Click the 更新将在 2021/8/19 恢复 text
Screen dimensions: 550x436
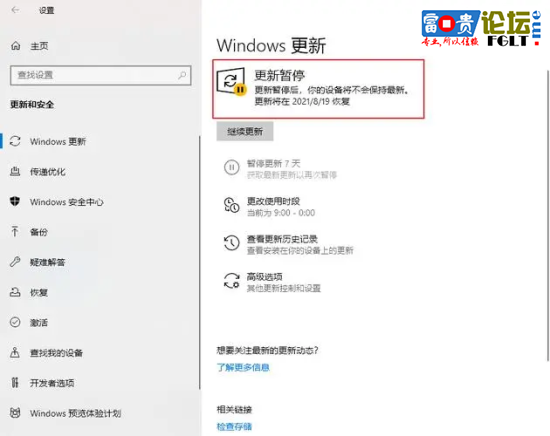[x=302, y=102]
